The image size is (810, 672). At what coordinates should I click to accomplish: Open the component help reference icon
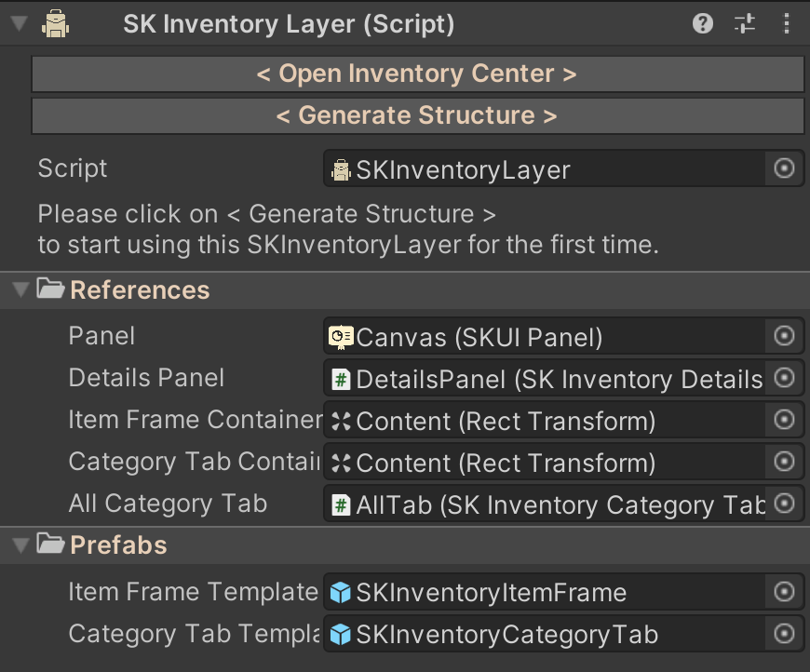click(x=703, y=25)
